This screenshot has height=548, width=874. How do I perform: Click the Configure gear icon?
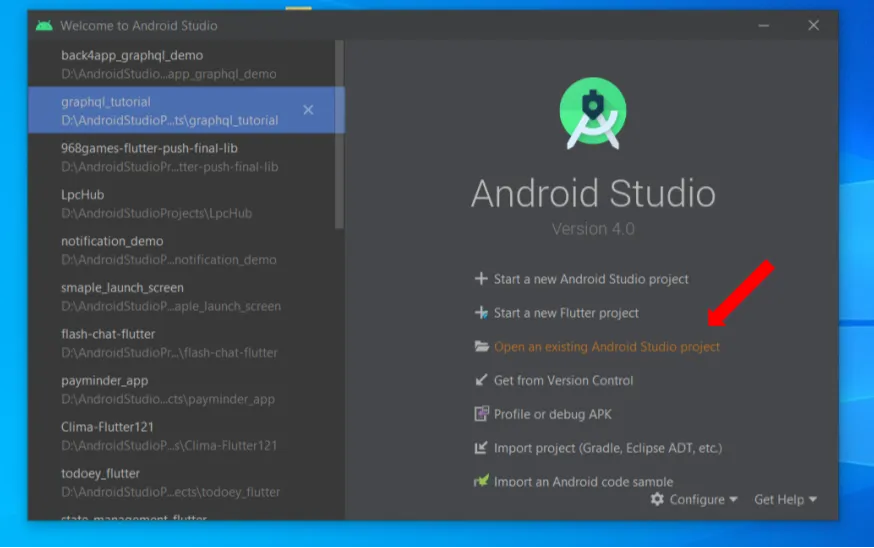click(657, 499)
